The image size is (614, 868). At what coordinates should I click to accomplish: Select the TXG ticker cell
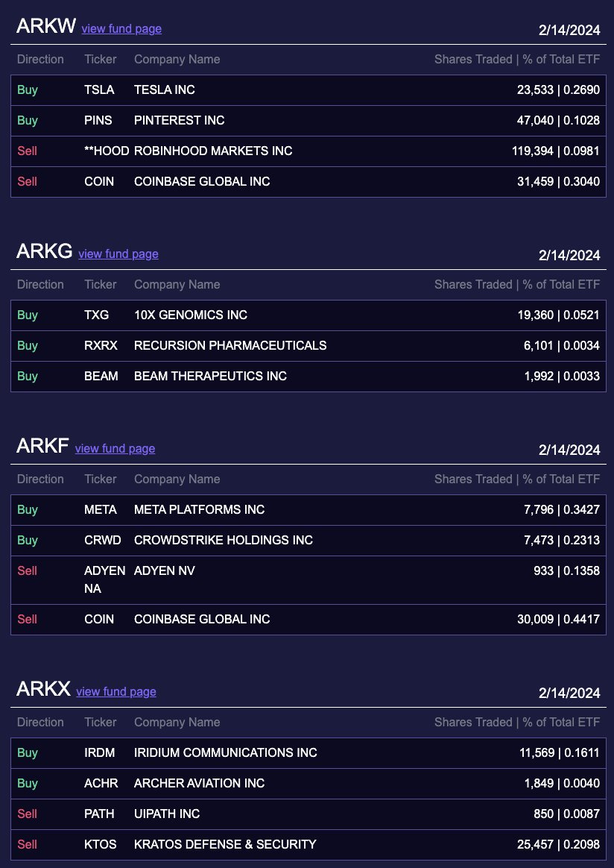(96, 315)
